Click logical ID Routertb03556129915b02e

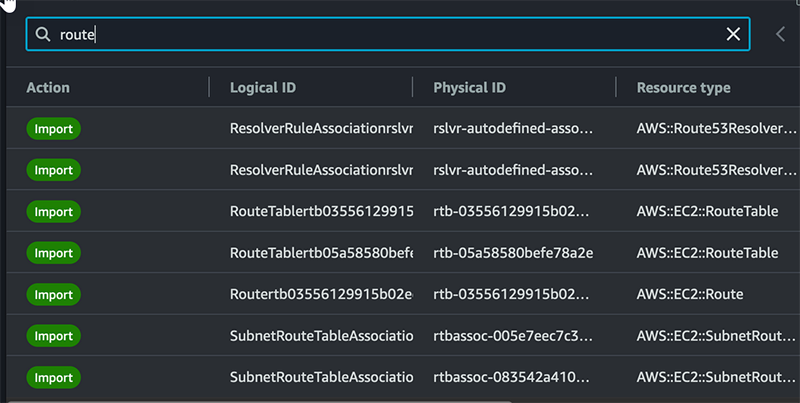[320, 295]
